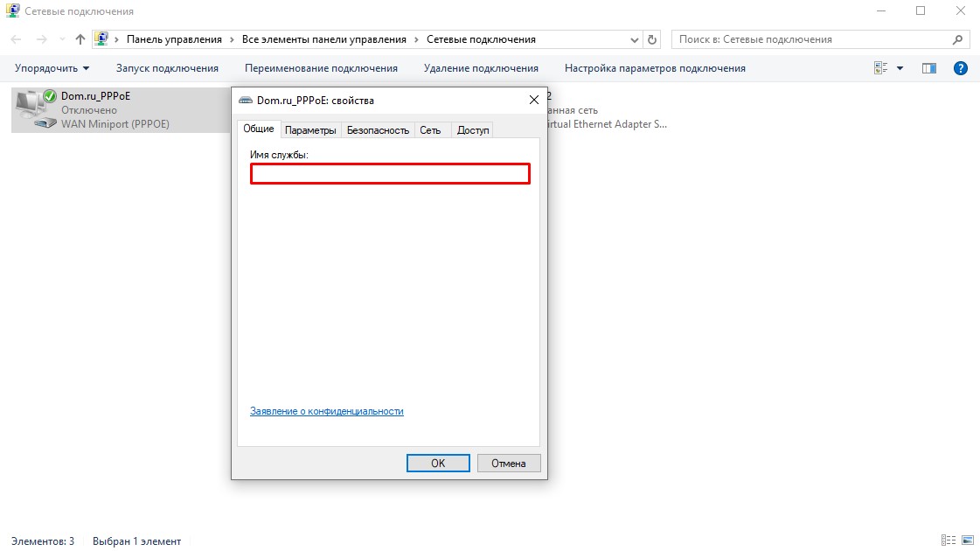Select the Сеть tab
Screen dimensions: 980x551
click(x=430, y=129)
